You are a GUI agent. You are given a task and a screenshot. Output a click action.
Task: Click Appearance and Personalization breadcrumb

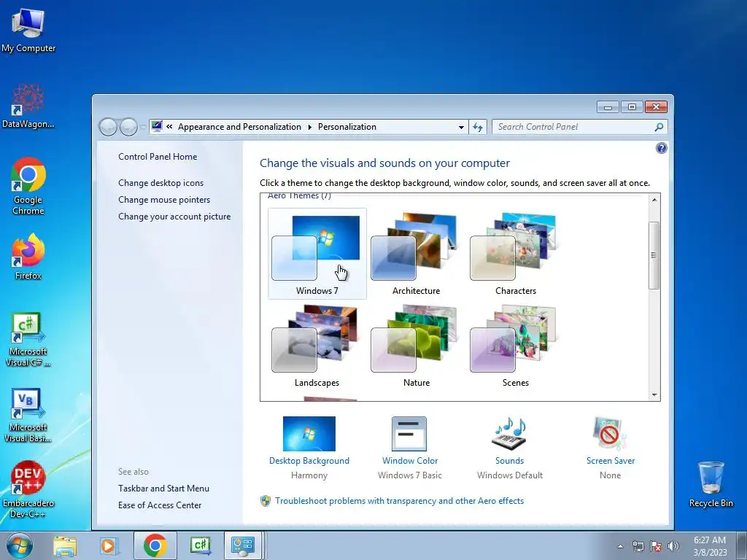pyautogui.click(x=239, y=127)
